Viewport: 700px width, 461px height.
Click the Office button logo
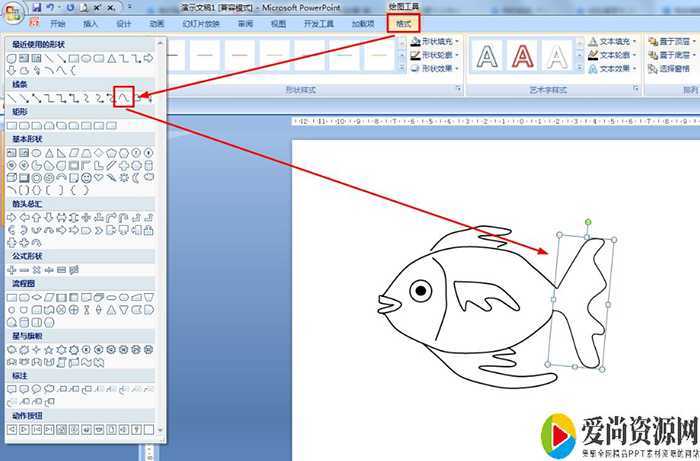tap(12, 10)
